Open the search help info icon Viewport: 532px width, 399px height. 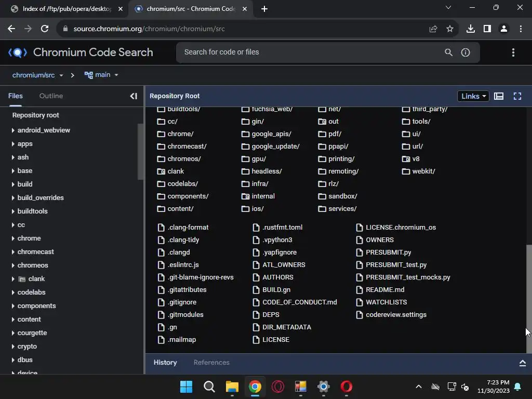(x=465, y=52)
